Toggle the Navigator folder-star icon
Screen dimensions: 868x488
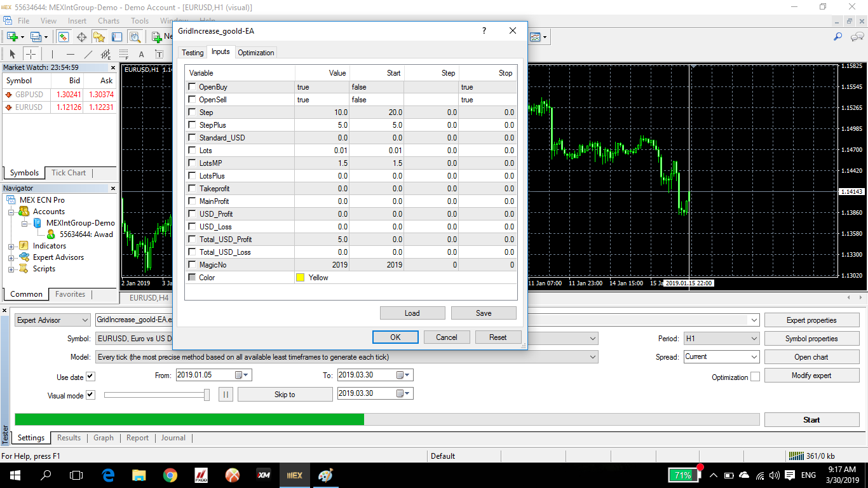tap(99, 37)
